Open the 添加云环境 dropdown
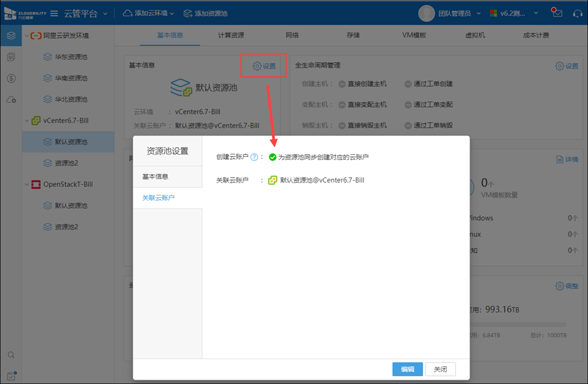Screen dimensions: 588x384 pyautogui.click(x=149, y=13)
